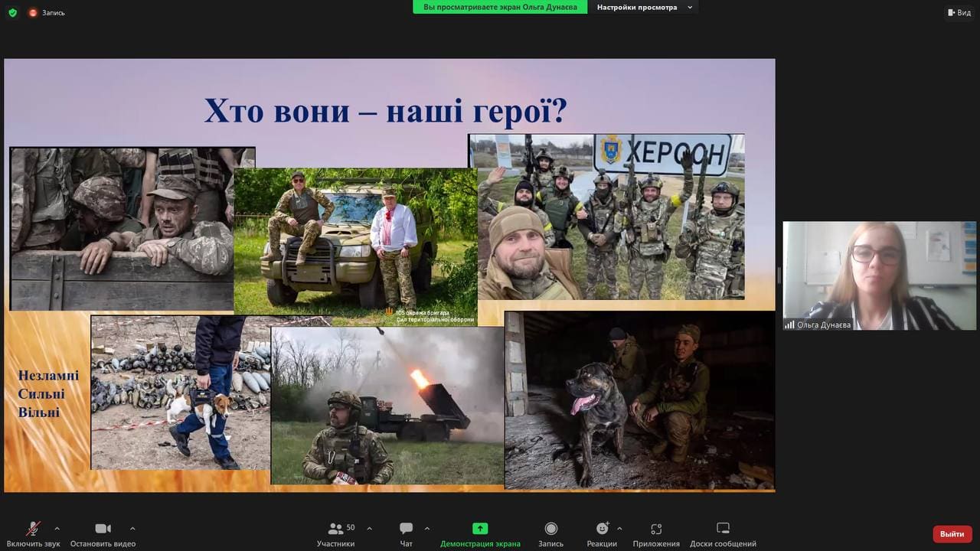The width and height of the screenshot is (980, 551).
Task: Expand video options arrow beside camera
Action: 132,528
